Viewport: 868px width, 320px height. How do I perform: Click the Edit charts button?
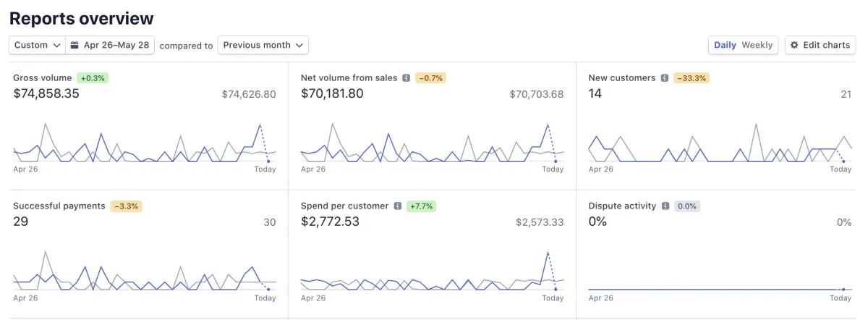[x=820, y=45]
